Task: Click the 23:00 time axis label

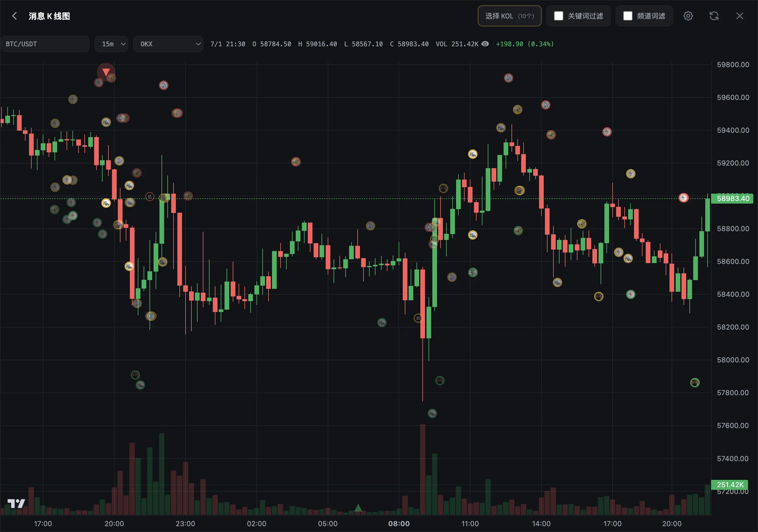Action: click(185, 524)
